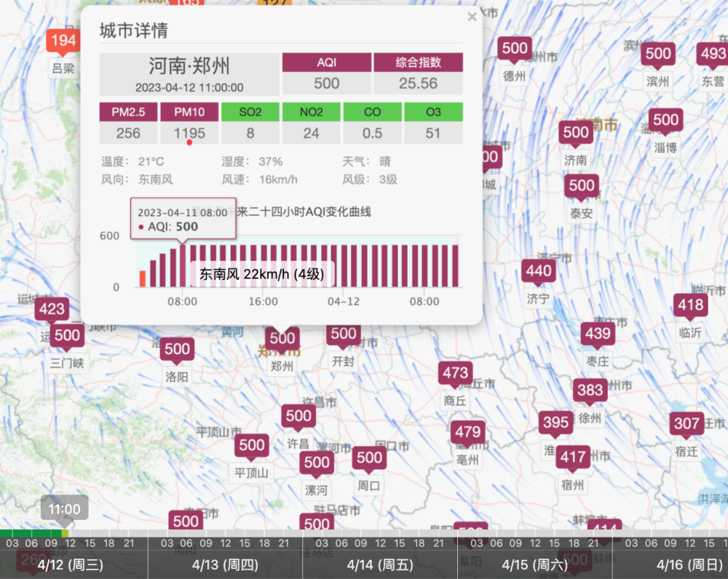Click the 500 marker above 周口
This screenshot has width=728, height=579.
coord(369,458)
